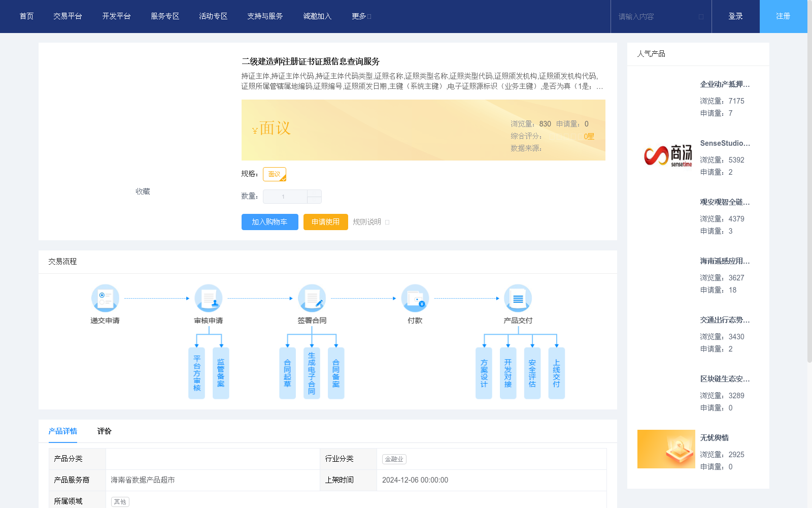
Task: Click the 方案设计 sub-step box
Action: (484, 373)
